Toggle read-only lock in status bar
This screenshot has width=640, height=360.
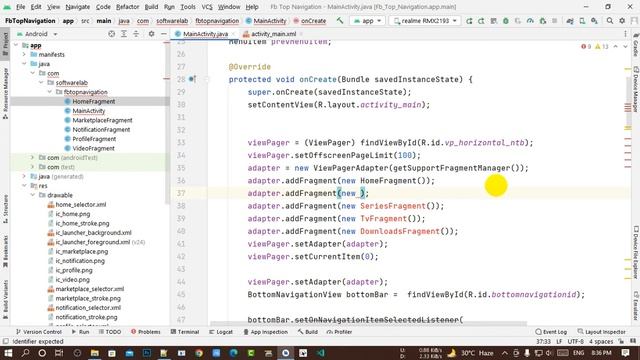pos(621,341)
